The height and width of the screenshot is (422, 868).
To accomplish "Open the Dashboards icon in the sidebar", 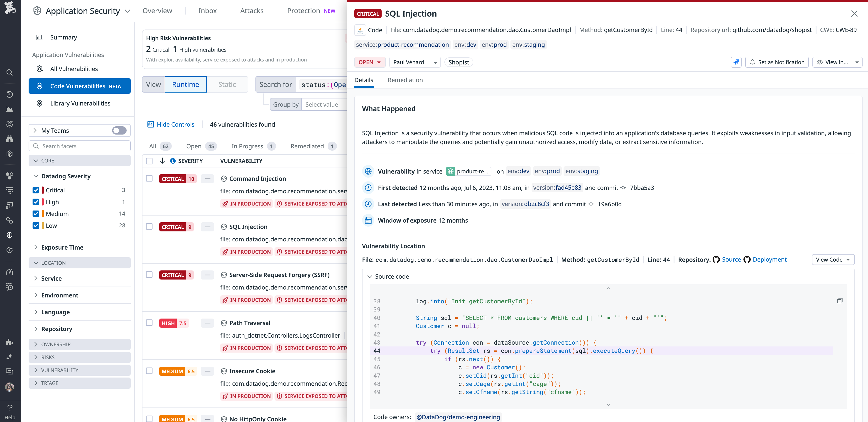I will click(x=10, y=109).
